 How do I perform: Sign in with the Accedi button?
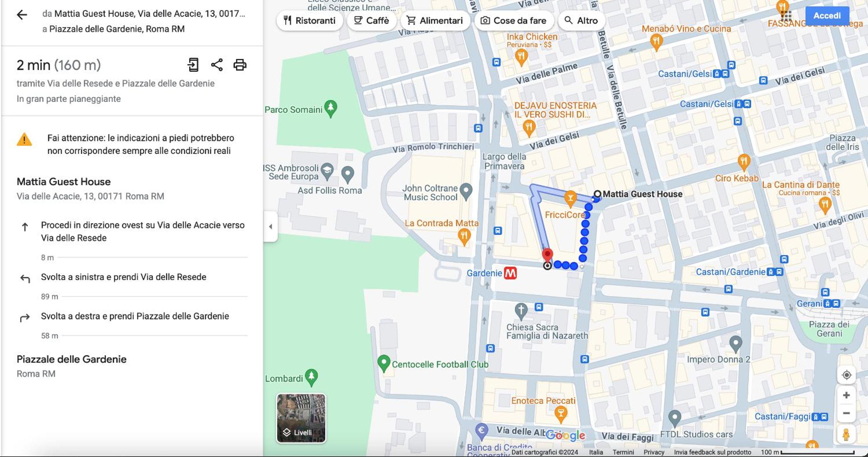click(x=827, y=15)
